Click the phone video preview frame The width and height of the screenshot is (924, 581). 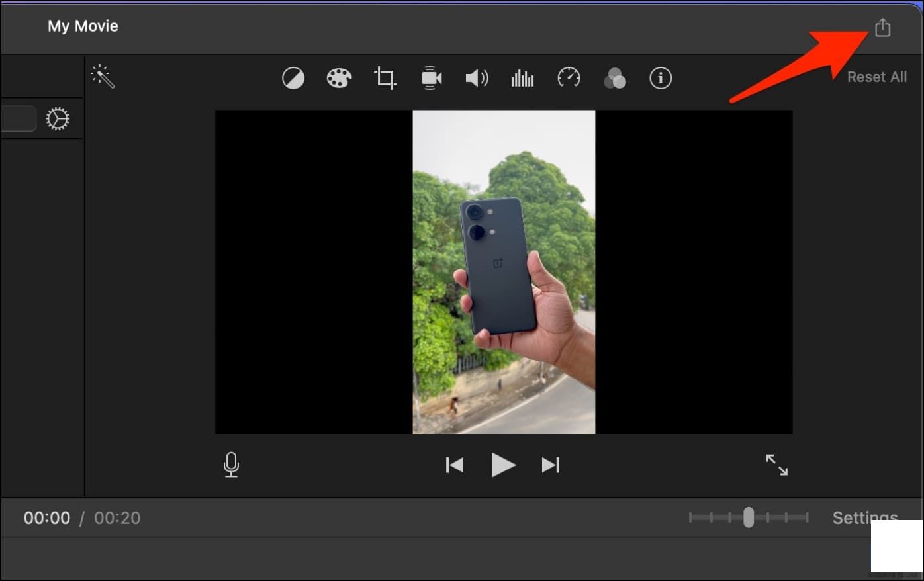[x=504, y=272]
